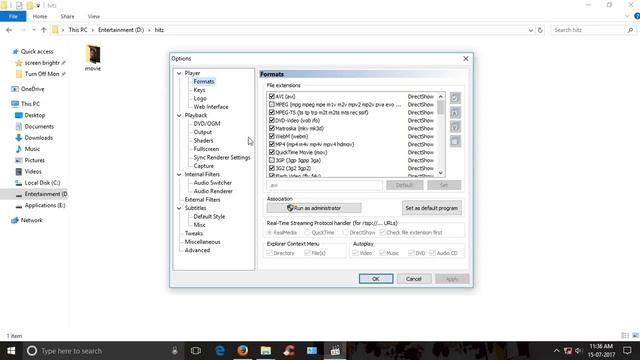The height and width of the screenshot is (360, 640).
Task: Collapse the Playback tree node
Action: click(x=179, y=116)
